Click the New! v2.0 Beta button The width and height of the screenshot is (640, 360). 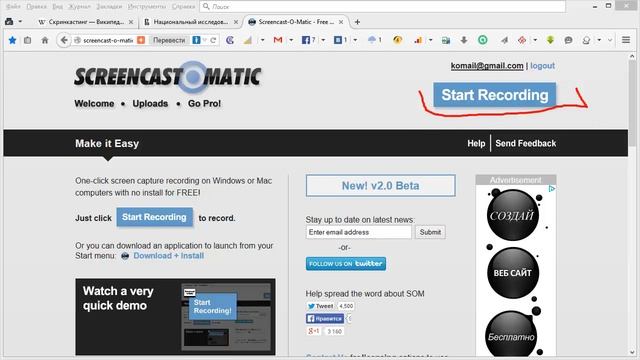coord(380,186)
